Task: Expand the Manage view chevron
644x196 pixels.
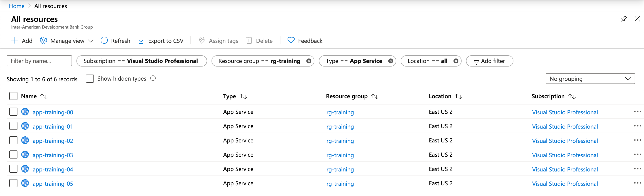Action: (91, 41)
